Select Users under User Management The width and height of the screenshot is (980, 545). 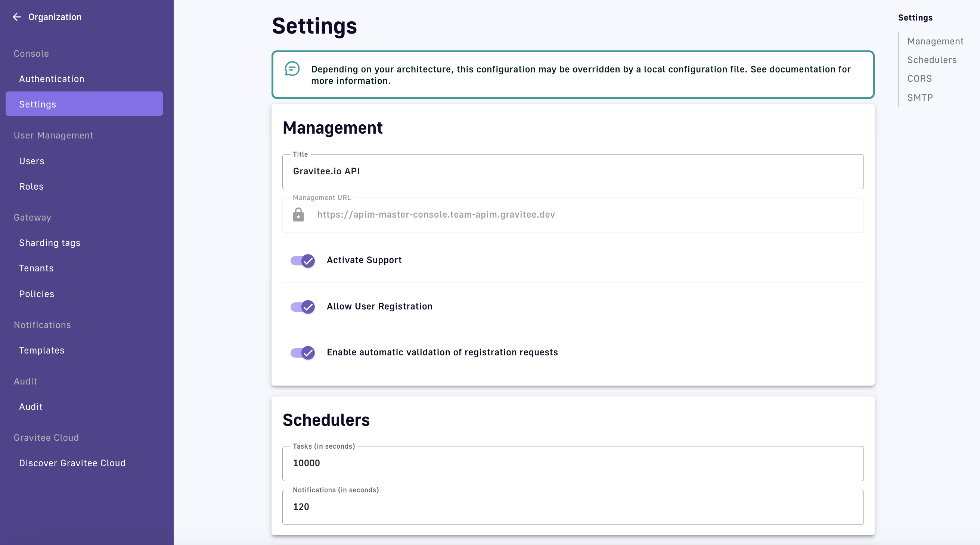pyautogui.click(x=32, y=161)
